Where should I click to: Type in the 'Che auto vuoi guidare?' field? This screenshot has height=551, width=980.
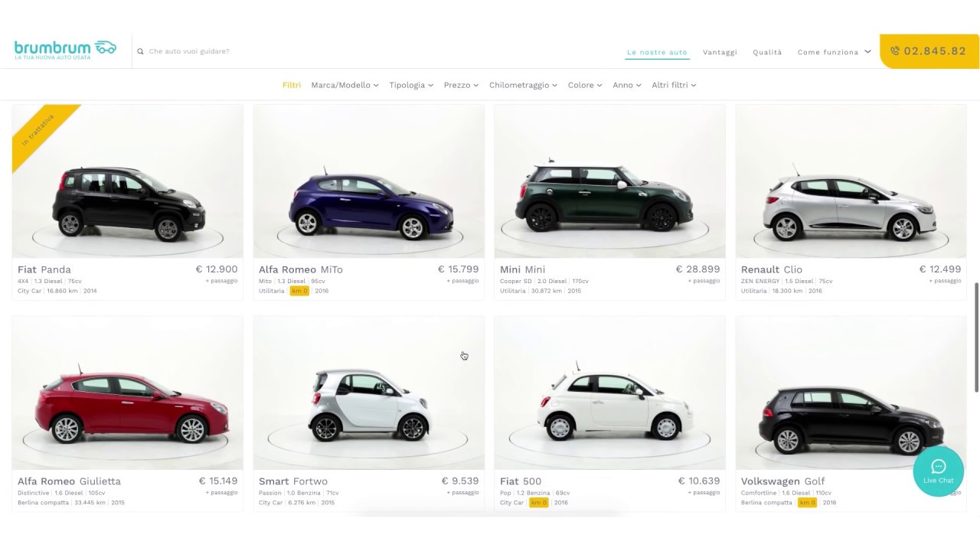[x=306, y=51]
